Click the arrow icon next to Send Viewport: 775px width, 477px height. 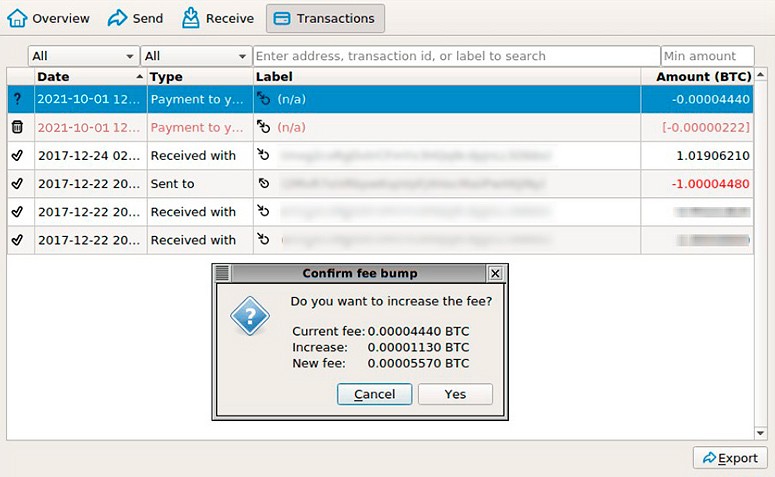(118, 18)
